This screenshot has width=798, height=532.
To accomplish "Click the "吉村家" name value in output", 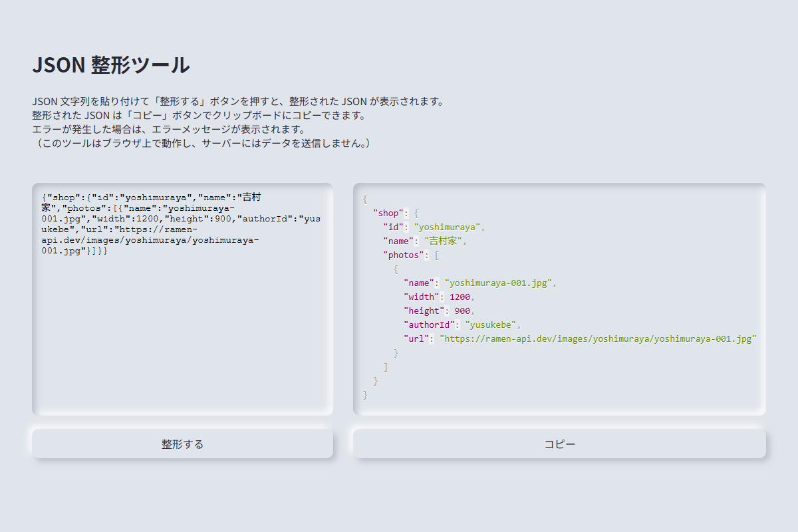I will [x=443, y=241].
